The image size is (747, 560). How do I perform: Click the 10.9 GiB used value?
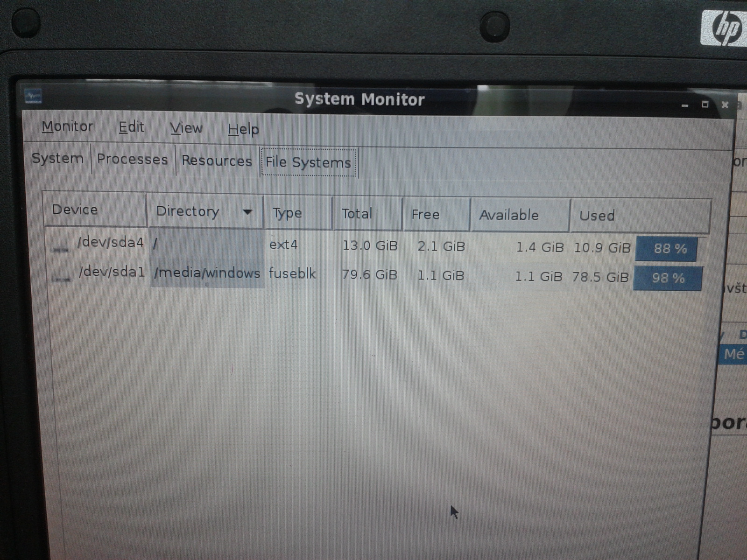[602, 248]
